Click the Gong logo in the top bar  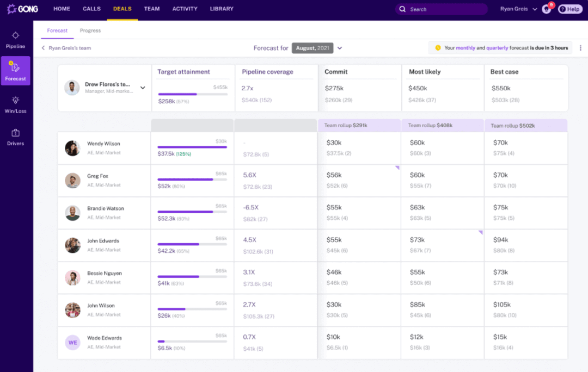(x=23, y=9)
